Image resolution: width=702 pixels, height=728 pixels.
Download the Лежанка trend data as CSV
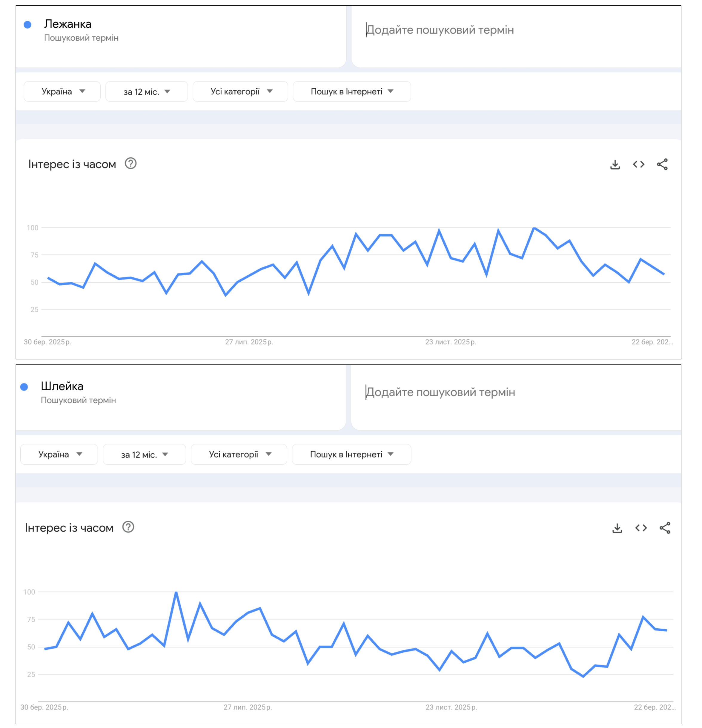pyautogui.click(x=615, y=164)
